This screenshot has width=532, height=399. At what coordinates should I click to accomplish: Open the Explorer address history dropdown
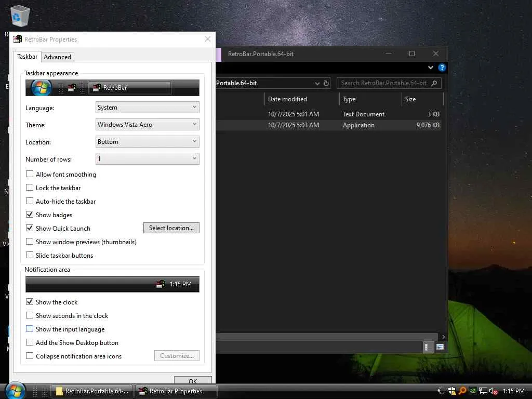click(317, 83)
